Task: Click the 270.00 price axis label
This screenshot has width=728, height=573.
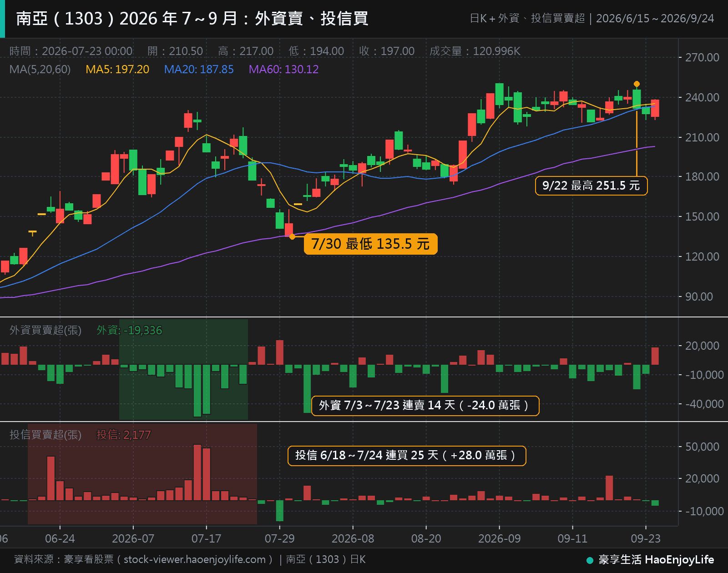Action: coord(703,58)
